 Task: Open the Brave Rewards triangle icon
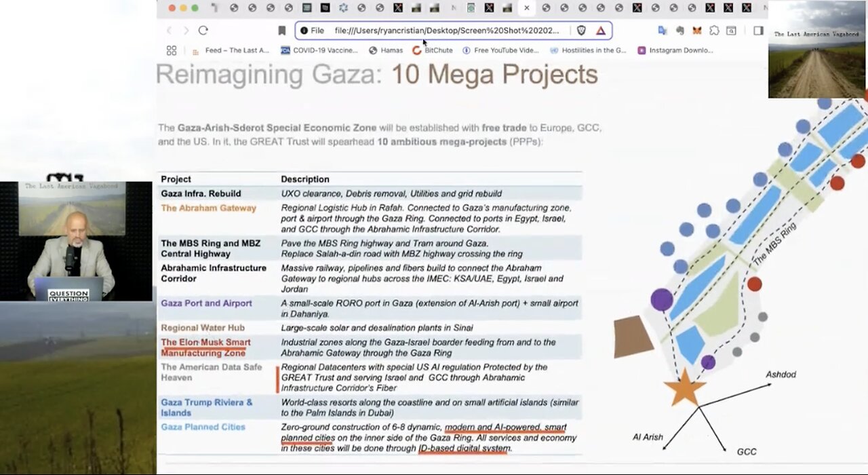(600, 31)
